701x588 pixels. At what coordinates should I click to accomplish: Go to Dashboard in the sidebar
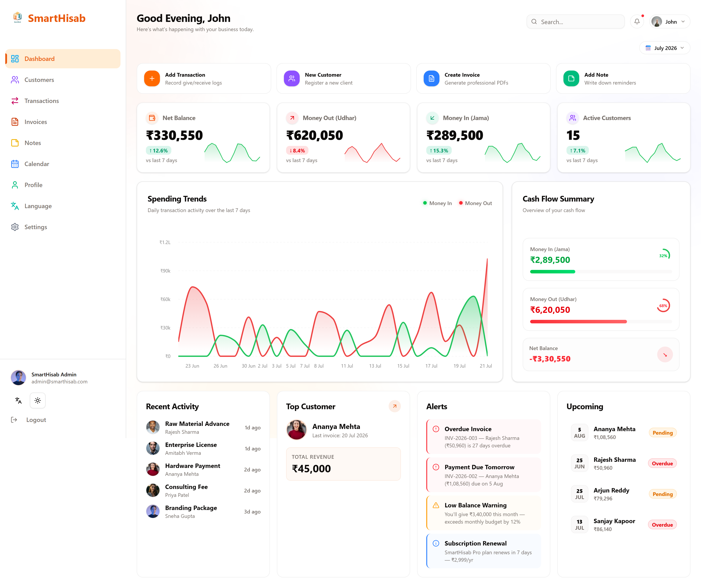[x=63, y=59]
